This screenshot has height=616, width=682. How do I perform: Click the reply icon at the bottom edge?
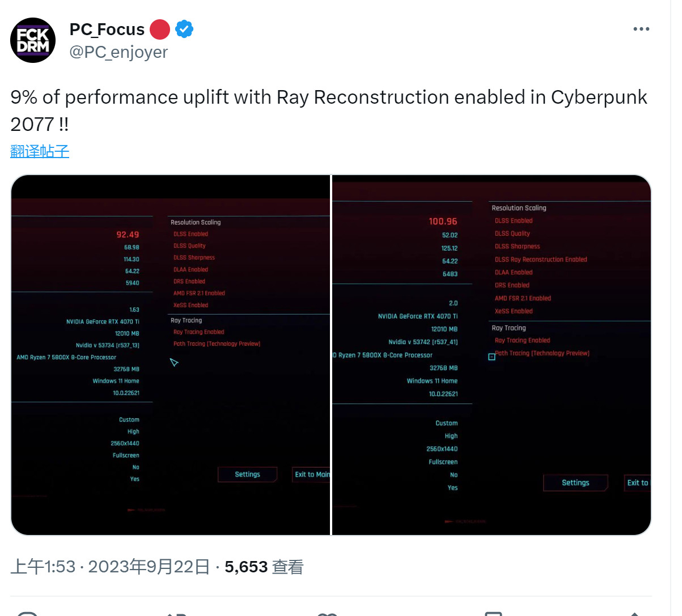(x=27, y=613)
